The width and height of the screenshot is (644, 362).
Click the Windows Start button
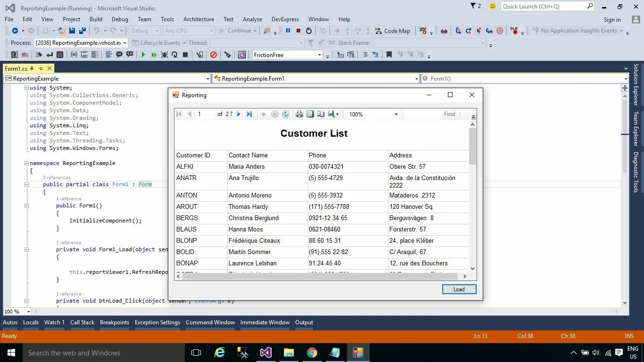[11, 353]
